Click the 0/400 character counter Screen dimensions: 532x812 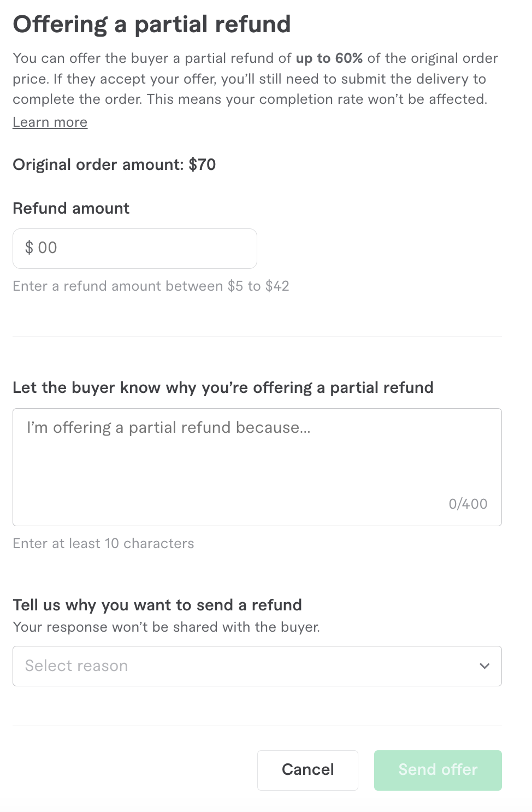468,504
